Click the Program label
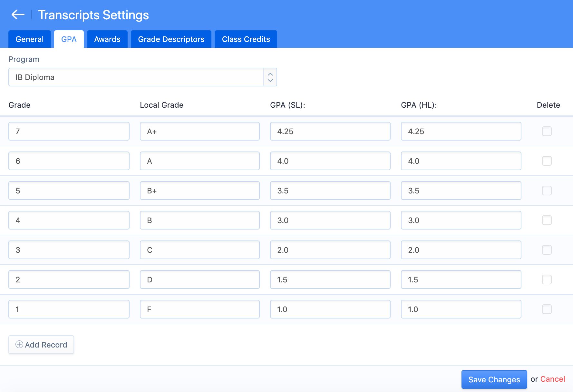Screen dimensions: 573x392 click(24, 59)
